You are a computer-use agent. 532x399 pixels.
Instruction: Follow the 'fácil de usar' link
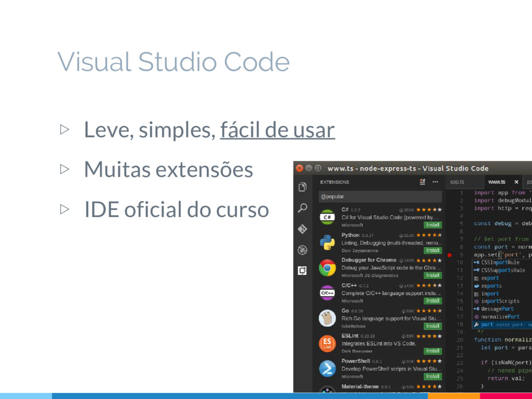coord(277,129)
